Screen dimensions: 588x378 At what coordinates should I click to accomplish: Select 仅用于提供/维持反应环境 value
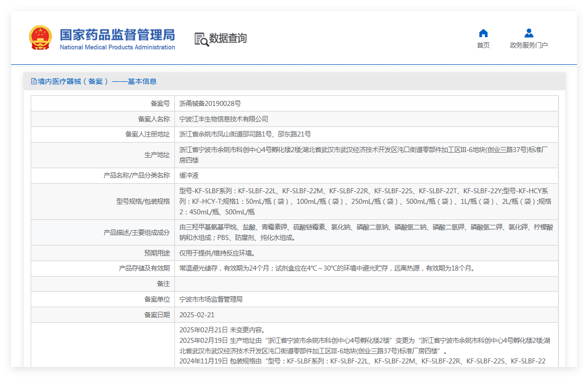pos(218,253)
